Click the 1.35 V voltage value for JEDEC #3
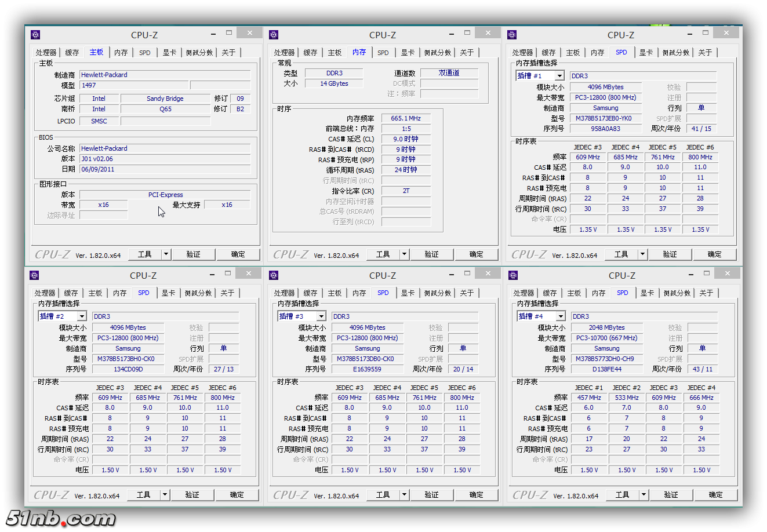The width and height of the screenshot is (767, 532). click(x=588, y=229)
